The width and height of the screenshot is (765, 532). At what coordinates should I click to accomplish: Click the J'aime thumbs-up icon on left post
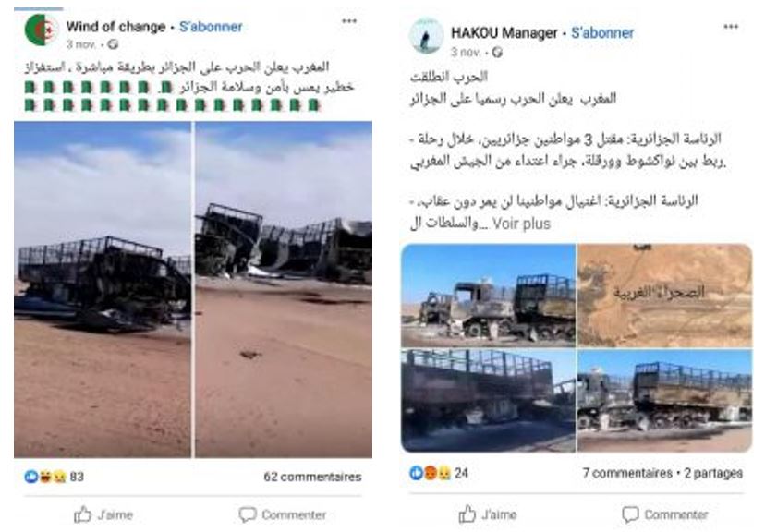[82, 514]
